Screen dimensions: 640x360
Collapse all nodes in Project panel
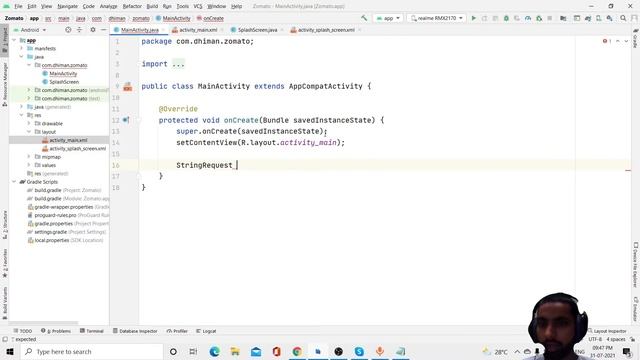tap(79, 30)
